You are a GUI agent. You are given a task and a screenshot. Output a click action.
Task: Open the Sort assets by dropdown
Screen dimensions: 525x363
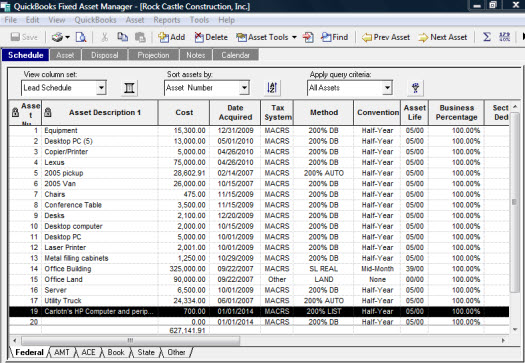coord(244,88)
